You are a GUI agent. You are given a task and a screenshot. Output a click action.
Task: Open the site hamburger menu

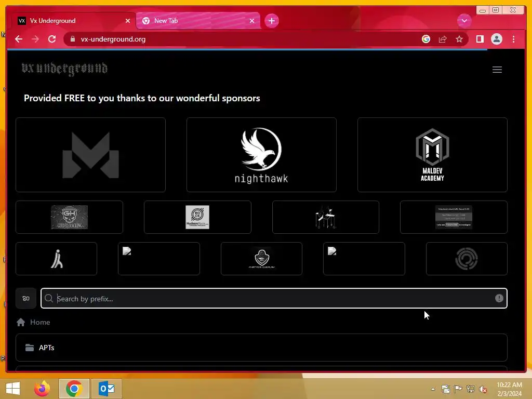(497, 70)
